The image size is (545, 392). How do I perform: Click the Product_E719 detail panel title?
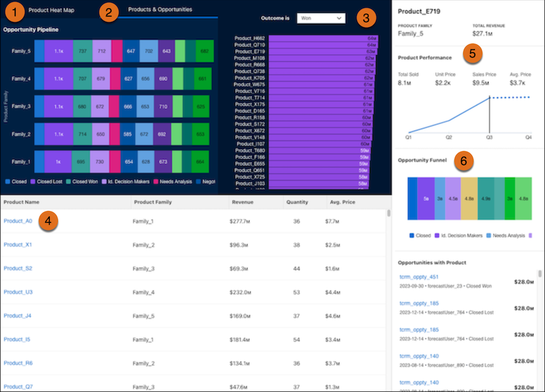point(419,12)
